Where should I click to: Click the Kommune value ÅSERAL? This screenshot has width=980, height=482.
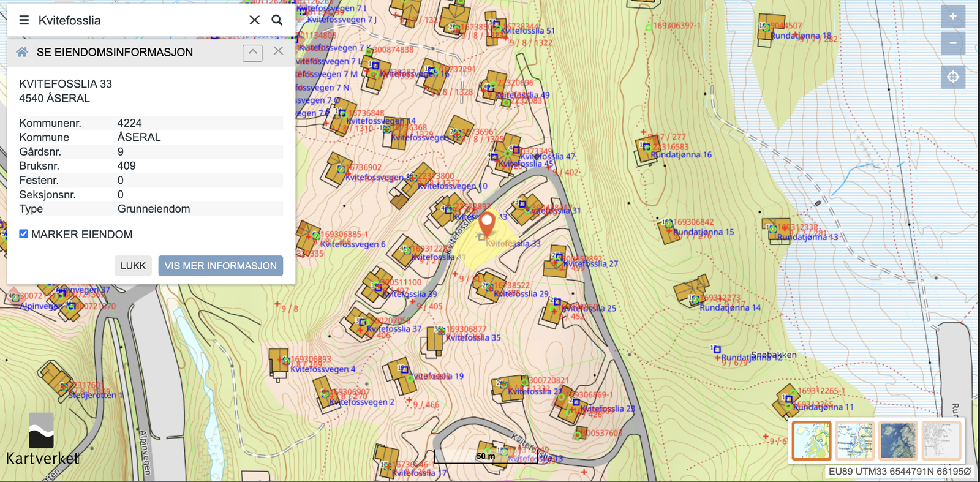point(139,137)
